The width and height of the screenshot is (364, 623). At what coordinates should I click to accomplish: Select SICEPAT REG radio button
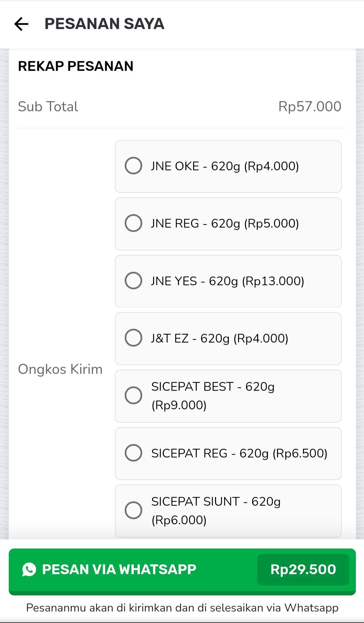click(x=133, y=453)
